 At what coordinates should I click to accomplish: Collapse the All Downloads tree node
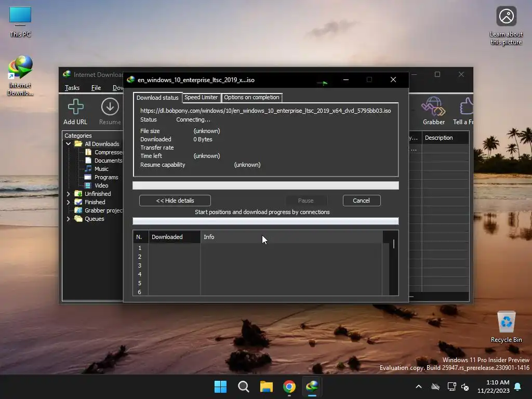[x=68, y=144]
